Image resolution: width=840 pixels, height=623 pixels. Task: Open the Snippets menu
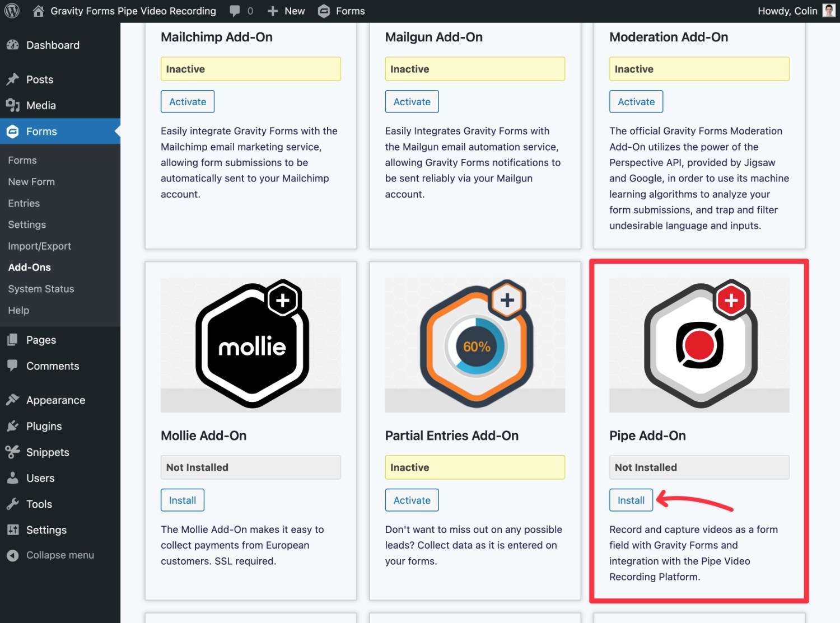tap(48, 452)
